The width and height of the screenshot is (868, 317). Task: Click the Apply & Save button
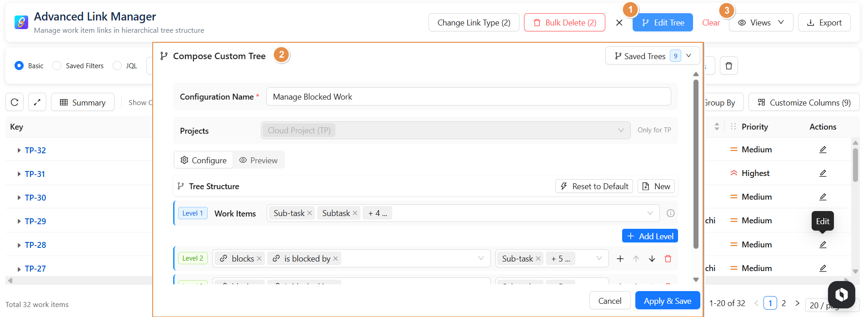click(x=667, y=301)
